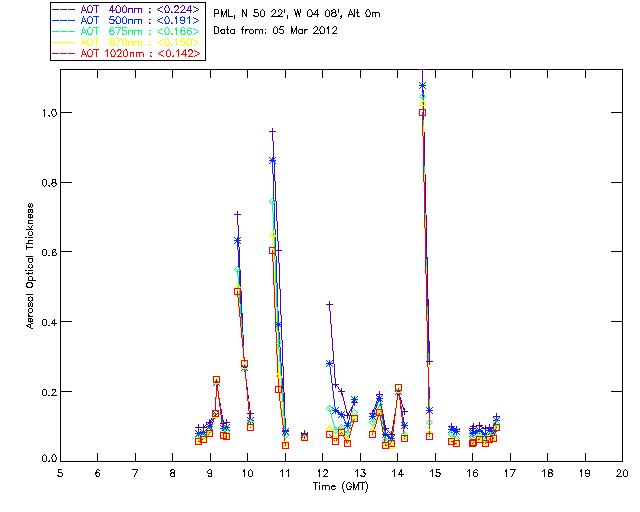Viewport: 640px width, 512px height.
Task: Click the blue asterisk marker near 0.86 at hour 10.7
Action: 272,160
